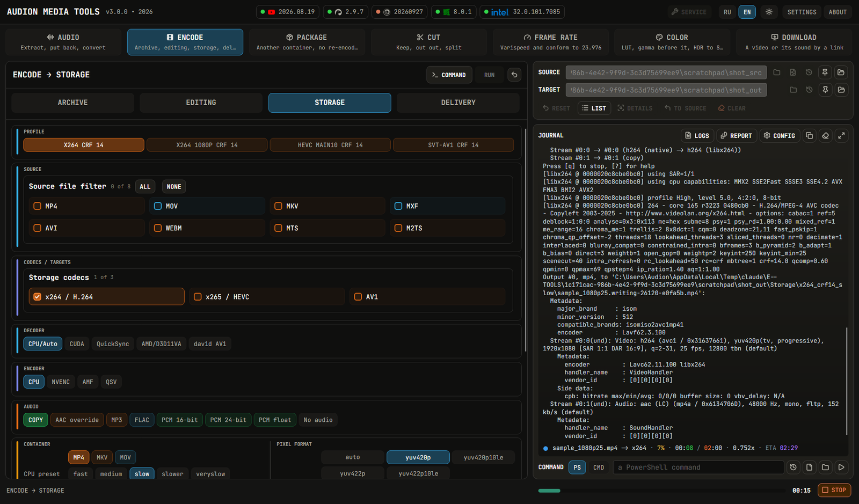The image size is (859, 504).
Task: Select ALL source file filters
Action: point(145,187)
